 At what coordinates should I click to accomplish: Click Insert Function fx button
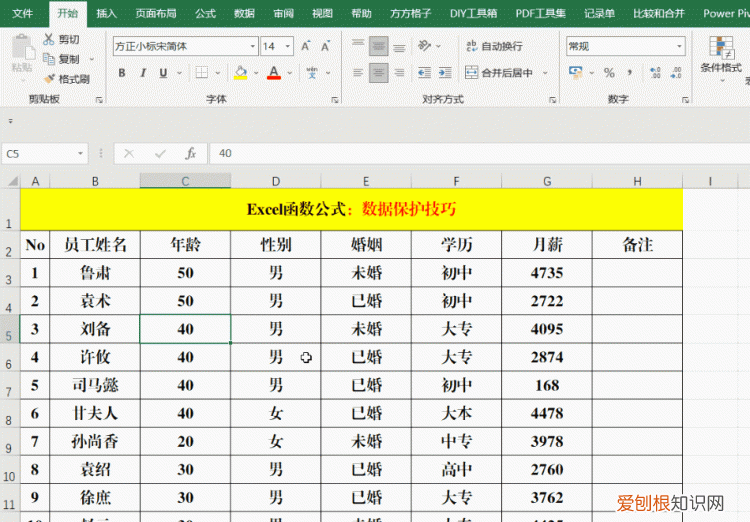click(190, 154)
